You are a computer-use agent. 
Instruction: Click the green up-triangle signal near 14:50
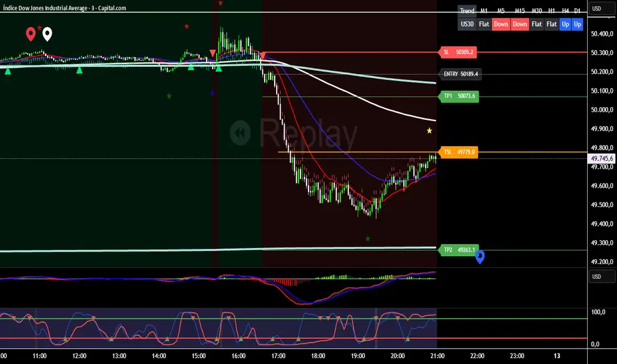point(191,67)
